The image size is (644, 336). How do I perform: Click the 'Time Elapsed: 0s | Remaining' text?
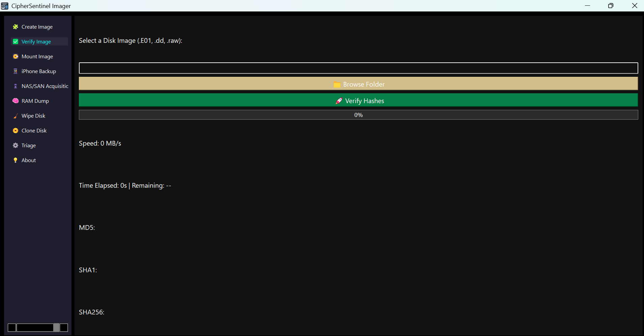point(125,185)
